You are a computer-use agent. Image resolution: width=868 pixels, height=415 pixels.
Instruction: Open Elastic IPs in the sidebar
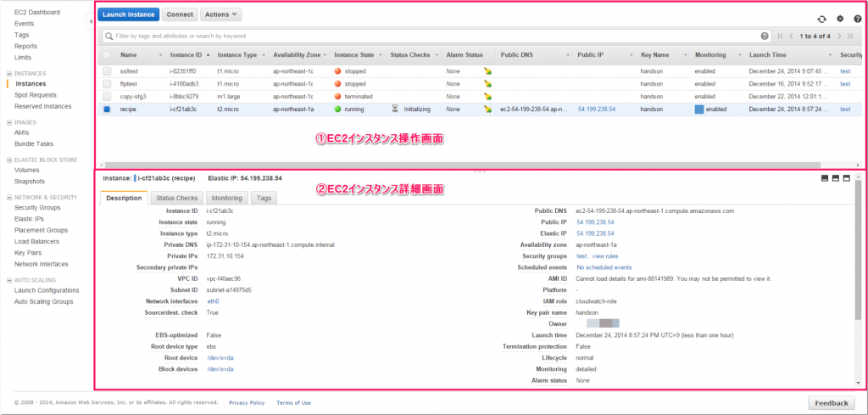[x=28, y=219]
